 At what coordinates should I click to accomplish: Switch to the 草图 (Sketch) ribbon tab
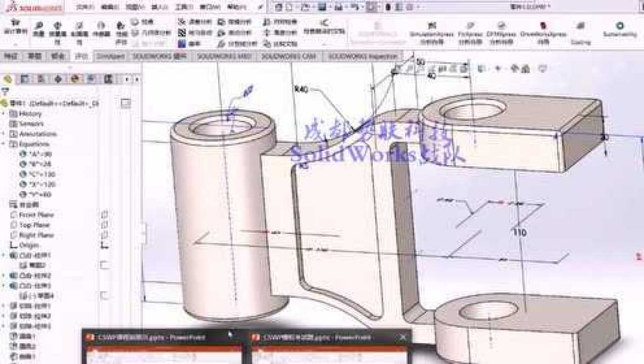coord(34,57)
